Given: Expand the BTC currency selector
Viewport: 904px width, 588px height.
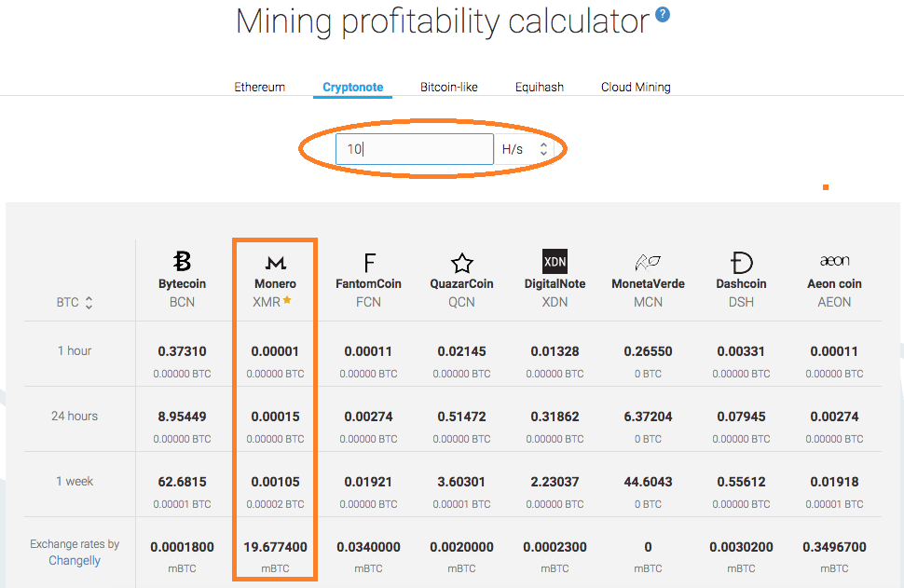Looking at the screenshot, I should 75,303.
